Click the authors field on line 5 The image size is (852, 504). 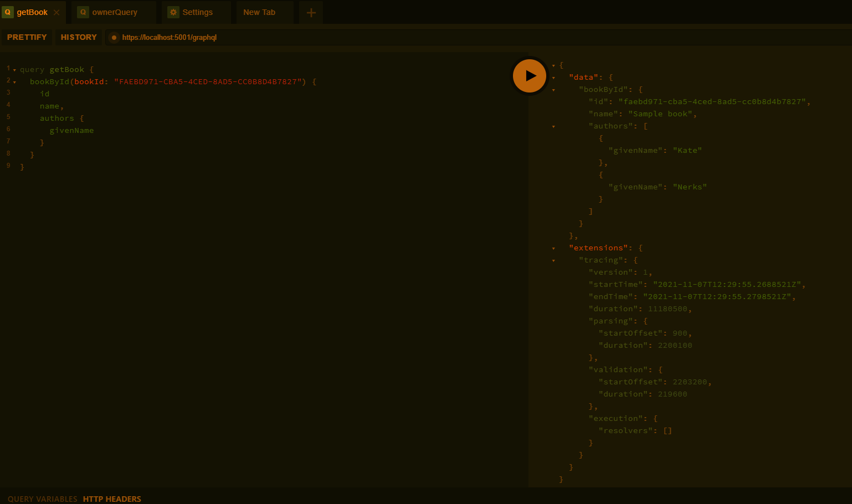[57, 118]
